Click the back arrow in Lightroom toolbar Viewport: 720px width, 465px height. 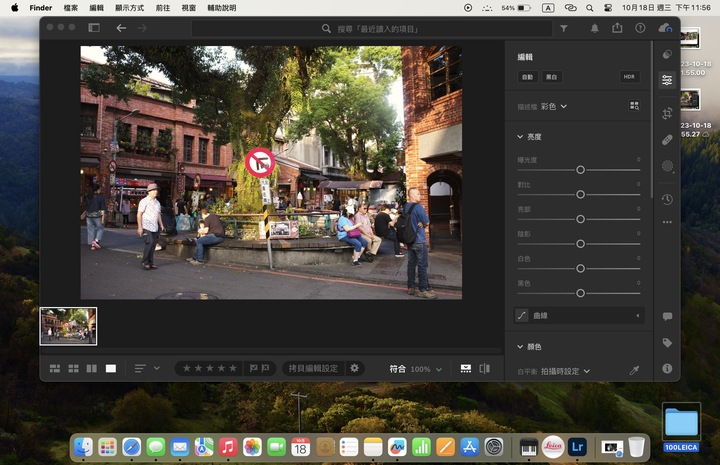pos(121,28)
